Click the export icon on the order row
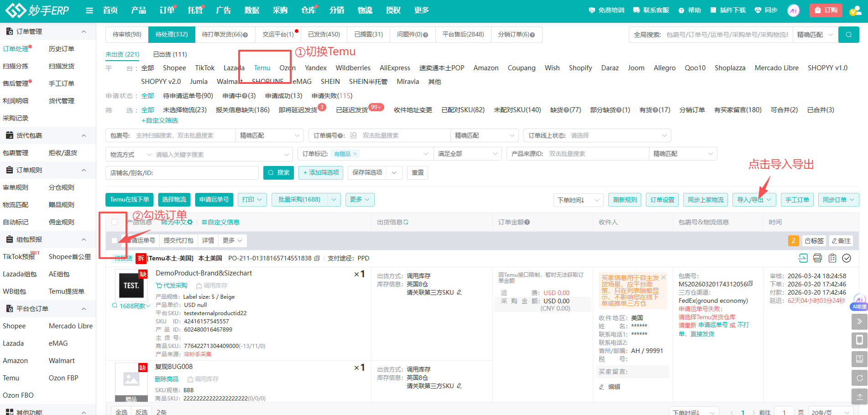Viewport: 868px width, 415px height. pyautogui.click(x=803, y=258)
